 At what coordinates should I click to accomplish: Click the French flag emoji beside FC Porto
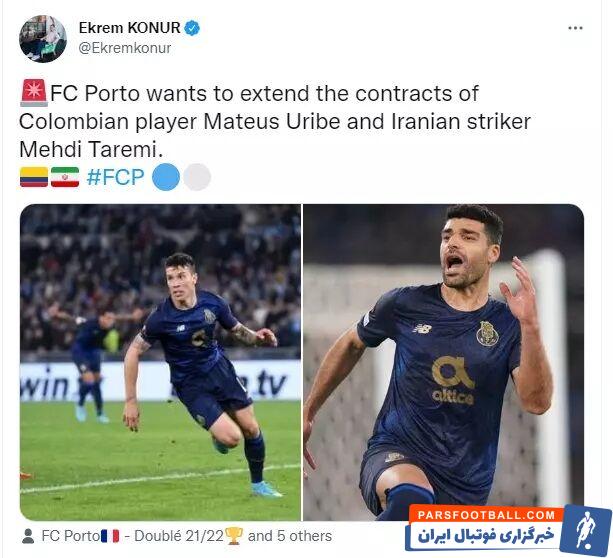[x=110, y=536]
